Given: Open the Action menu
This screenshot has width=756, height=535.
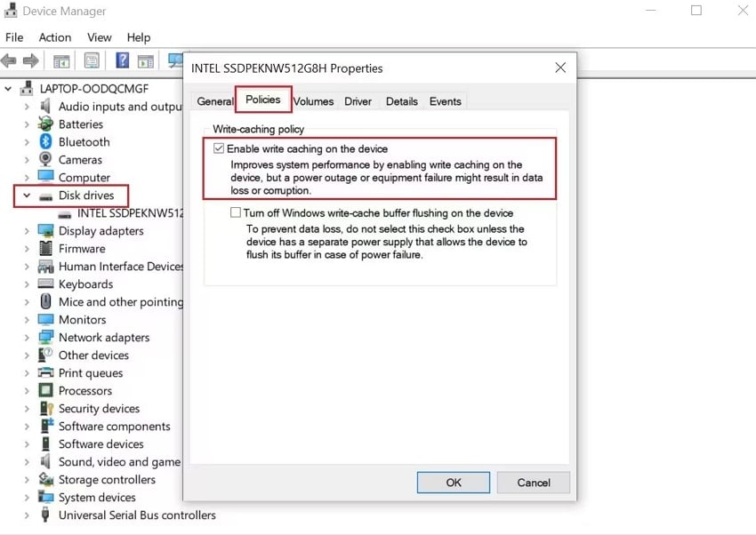Looking at the screenshot, I should click(54, 37).
